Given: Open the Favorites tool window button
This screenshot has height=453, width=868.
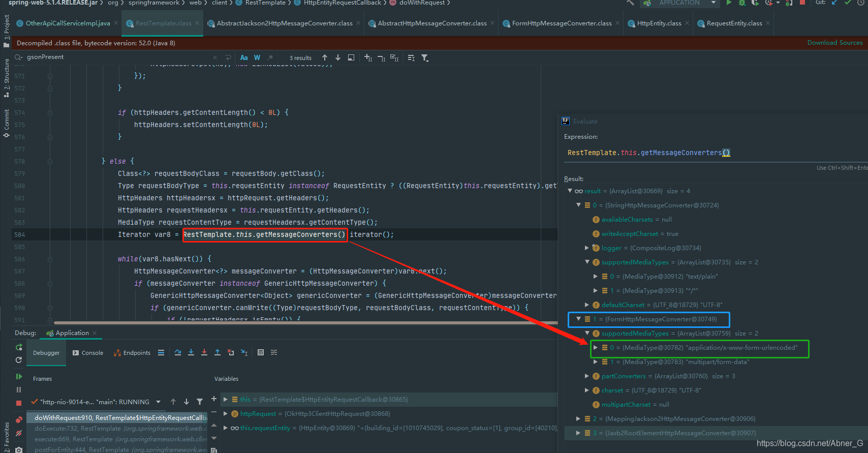Looking at the screenshot, I should (6, 437).
